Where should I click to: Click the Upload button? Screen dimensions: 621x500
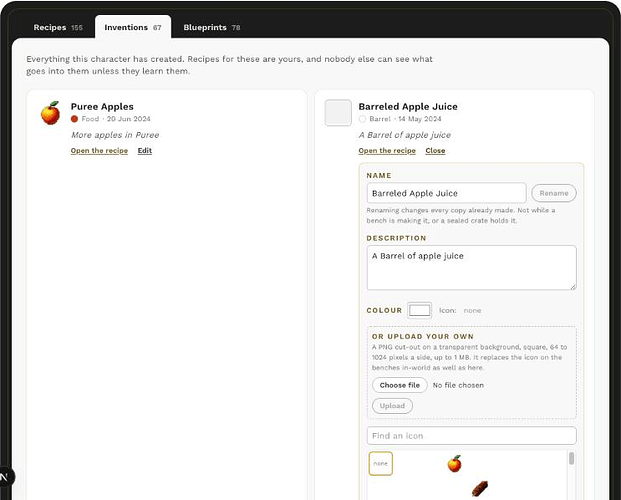392,406
